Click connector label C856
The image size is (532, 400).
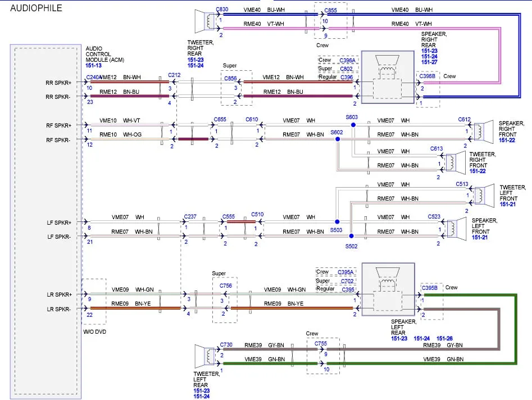[x=230, y=79]
